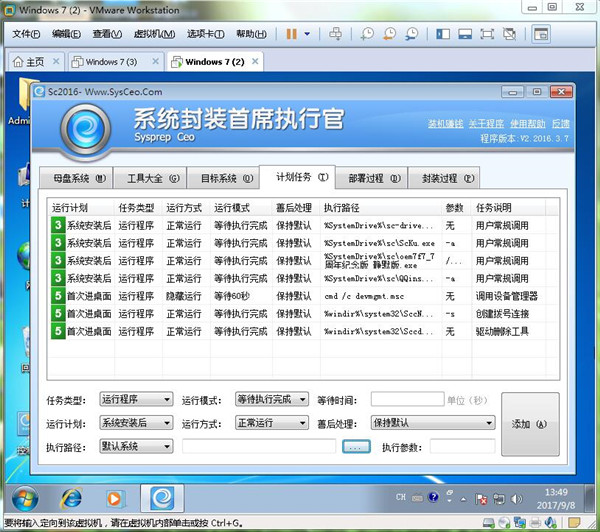Click the send Ctrl+Alt+Del toolbar icon
The width and height of the screenshot is (600, 532).
pos(336,34)
